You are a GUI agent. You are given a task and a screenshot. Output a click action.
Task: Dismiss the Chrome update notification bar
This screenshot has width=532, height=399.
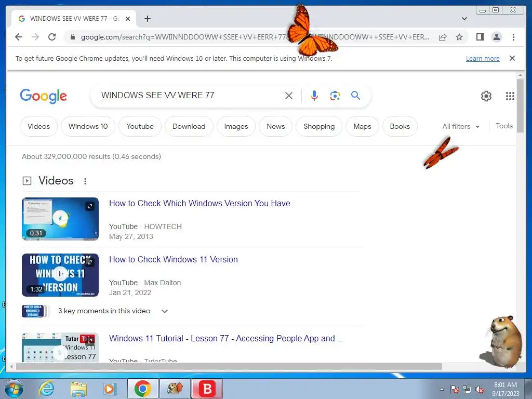[x=512, y=58]
